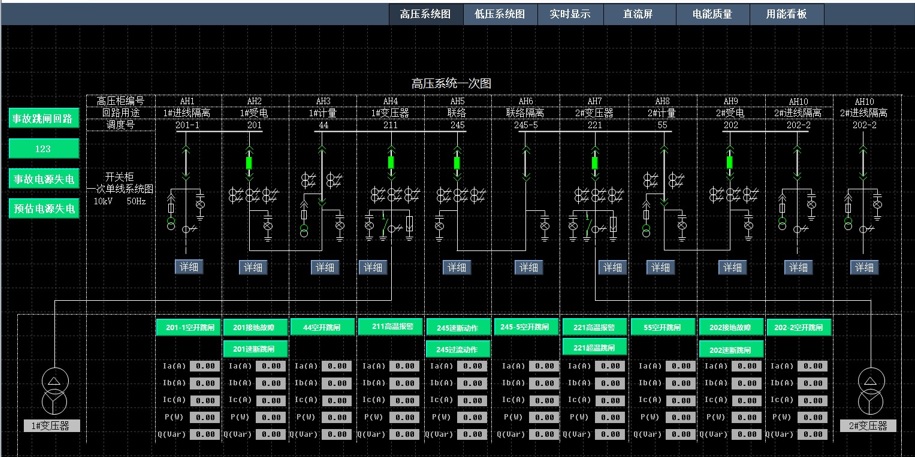Click the green 123 button
This screenshot has height=457, width=915.
click(44, 148)
